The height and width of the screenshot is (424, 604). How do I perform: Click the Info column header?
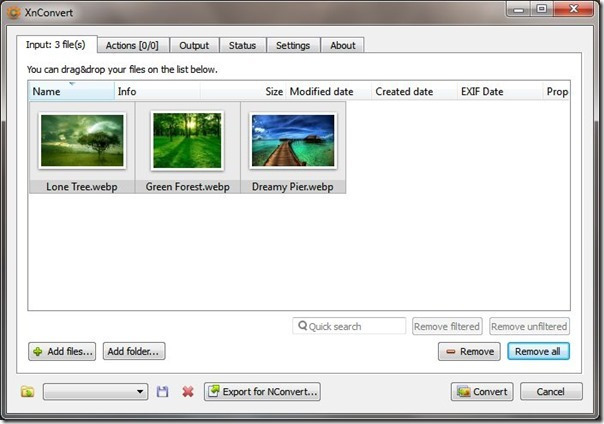click(158, 91)
